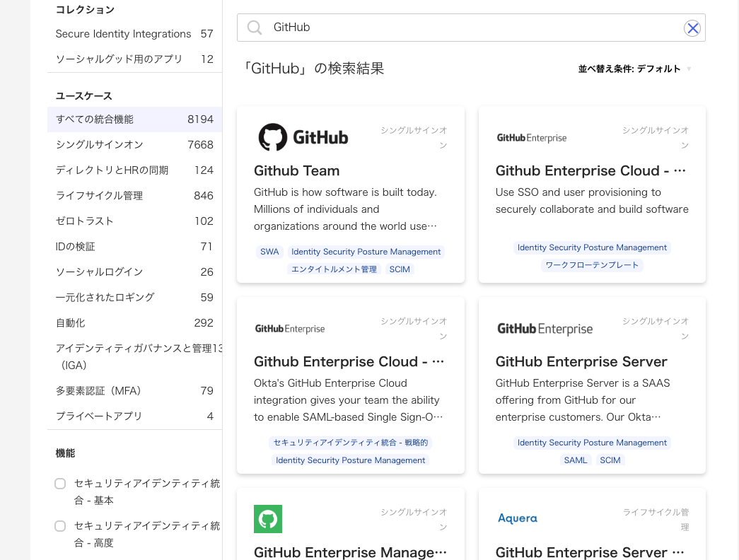
Task: Filter by 多要素認証 (MFA)
Action: coord(134,391)
